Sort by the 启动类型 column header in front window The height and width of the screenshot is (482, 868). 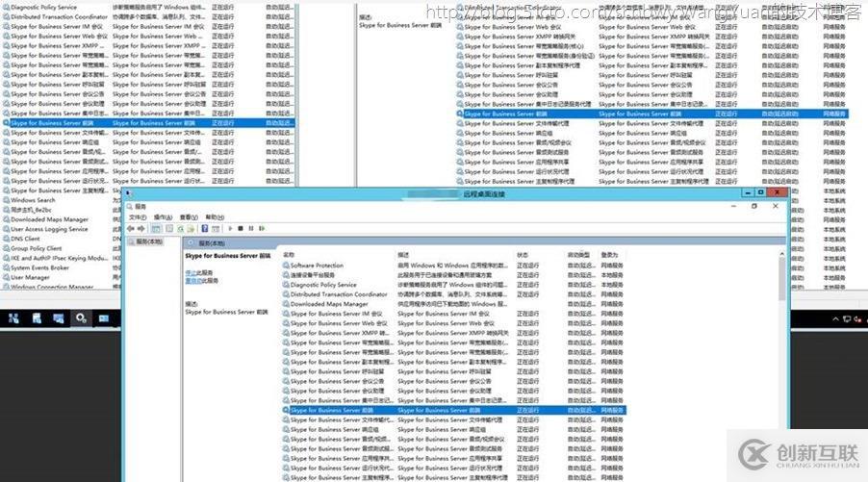578,255
